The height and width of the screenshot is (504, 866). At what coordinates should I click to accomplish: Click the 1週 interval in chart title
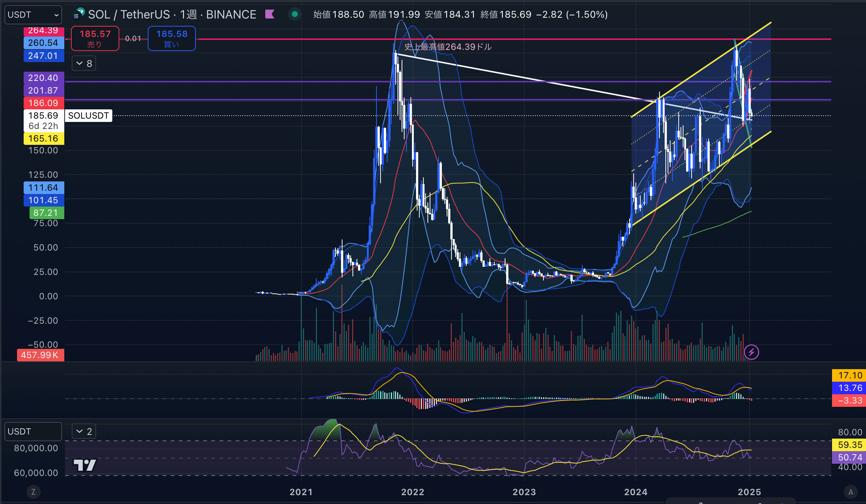point(188,14)
